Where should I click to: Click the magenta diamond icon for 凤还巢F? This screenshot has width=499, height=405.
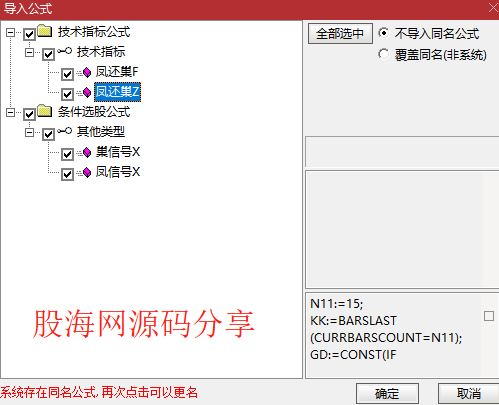tap(87, 72)
